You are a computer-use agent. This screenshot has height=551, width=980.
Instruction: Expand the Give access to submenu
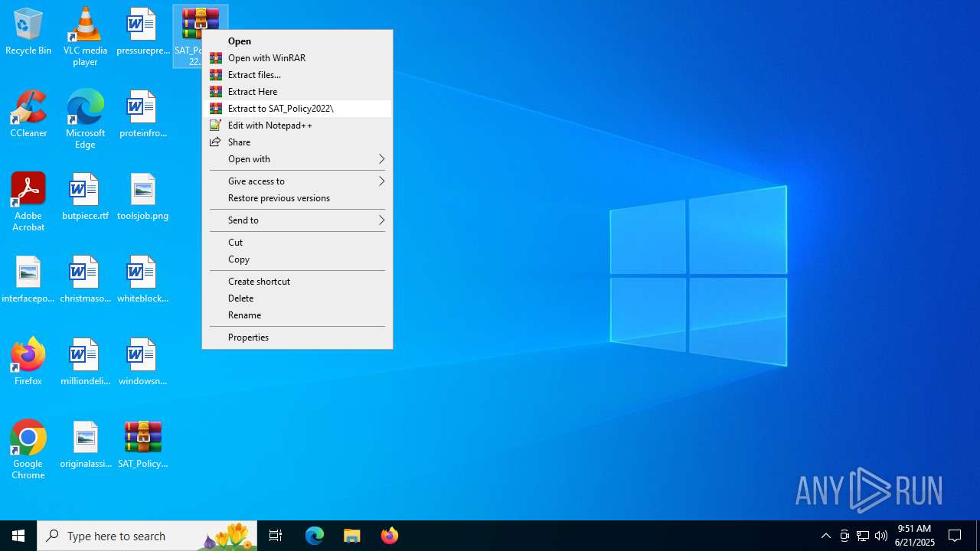coord(297,181)
